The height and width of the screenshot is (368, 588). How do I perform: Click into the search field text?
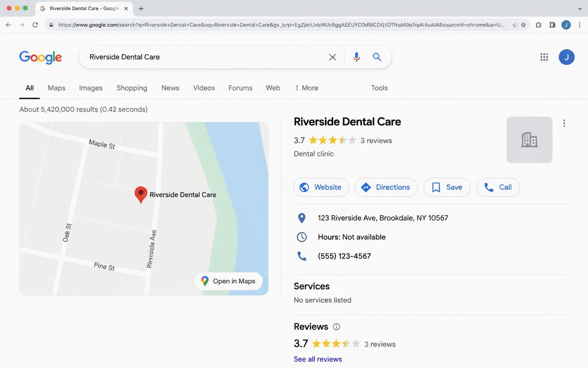[x=124, y=57]
